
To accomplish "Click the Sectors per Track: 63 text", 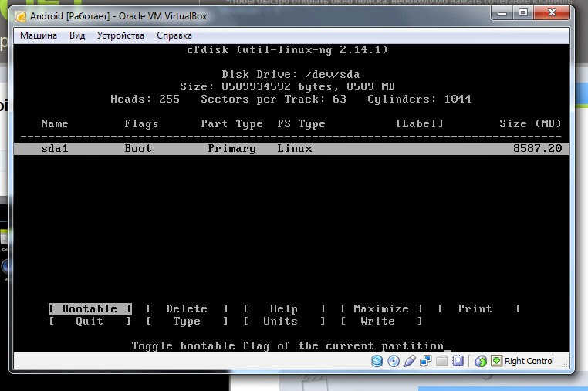I will 273,99.
